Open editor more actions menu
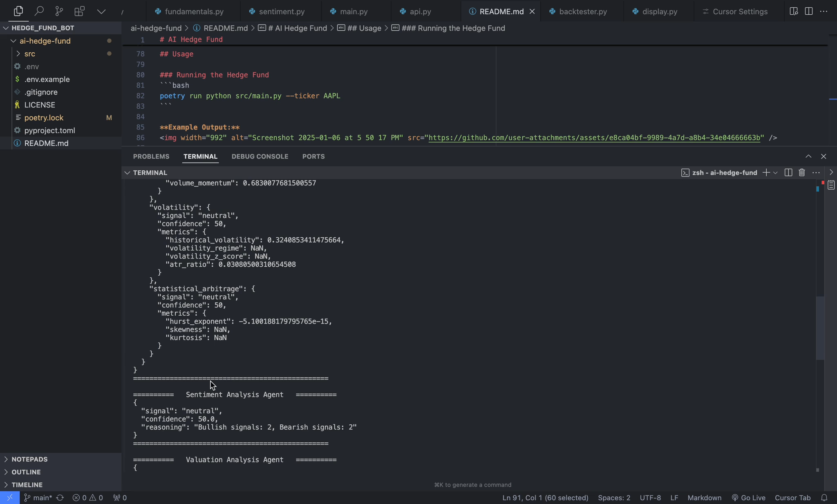The image size is (837, 504). point(824,11)
